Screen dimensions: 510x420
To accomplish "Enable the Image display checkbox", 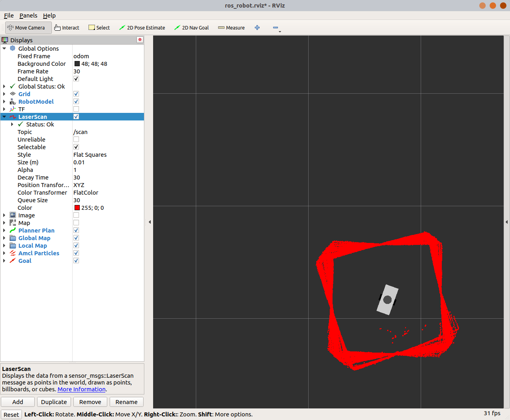I will [76, 215].
